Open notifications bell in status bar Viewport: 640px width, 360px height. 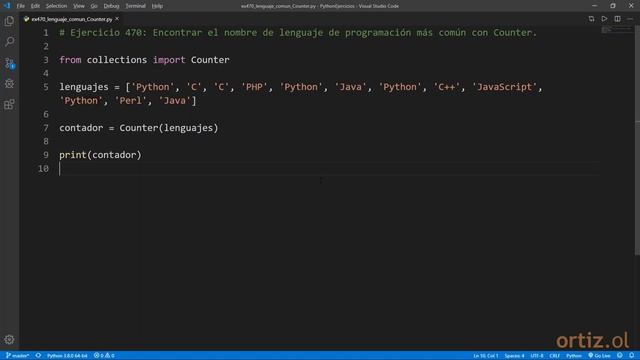coord(631,356)
